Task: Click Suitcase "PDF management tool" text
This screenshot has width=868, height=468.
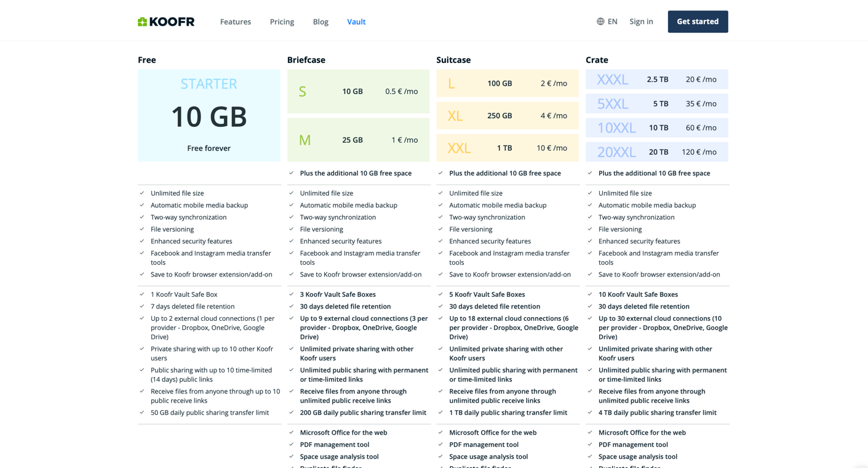Action: coord(484,445)
